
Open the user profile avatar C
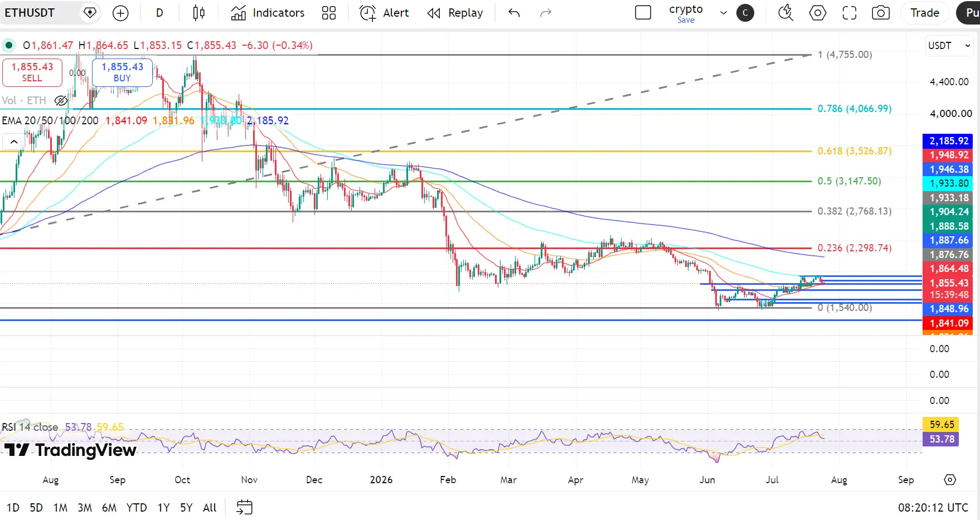(x=745, y=13)
